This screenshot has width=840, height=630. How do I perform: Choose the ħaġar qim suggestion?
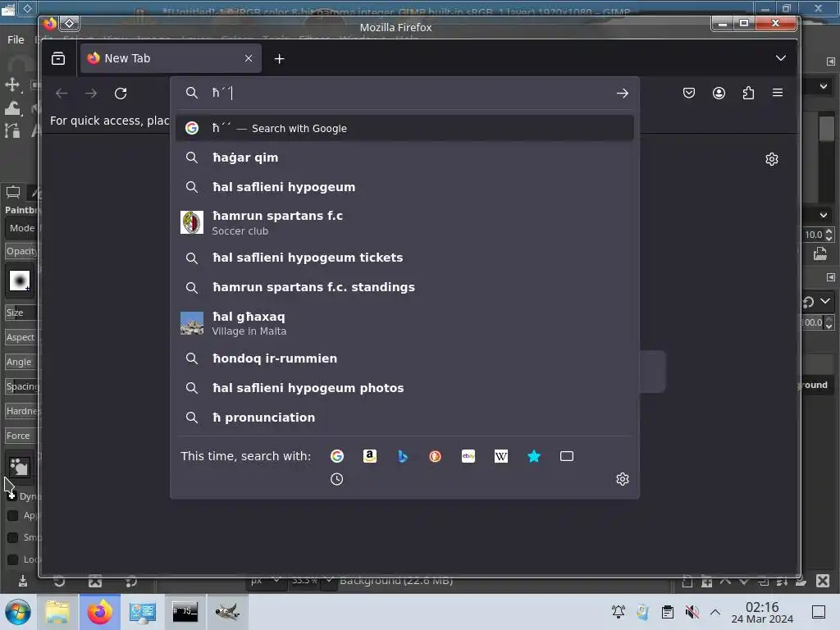(x=404, y=157)
